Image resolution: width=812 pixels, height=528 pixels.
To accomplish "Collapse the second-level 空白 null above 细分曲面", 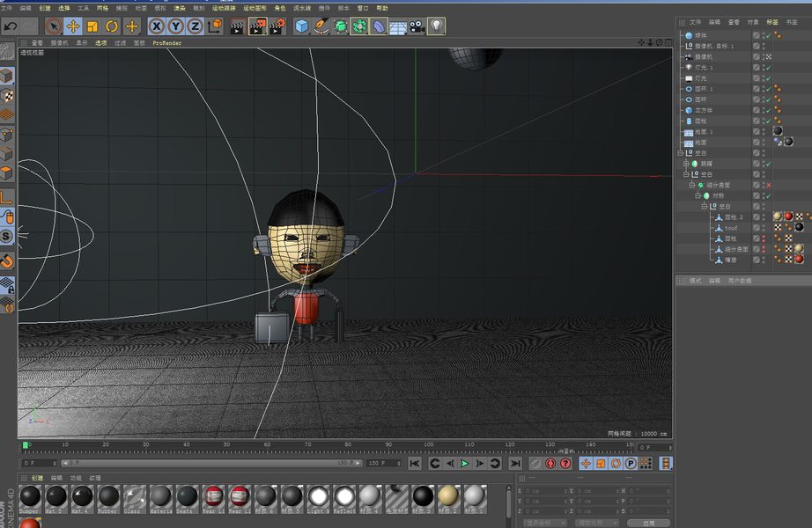I will [686, 174].
